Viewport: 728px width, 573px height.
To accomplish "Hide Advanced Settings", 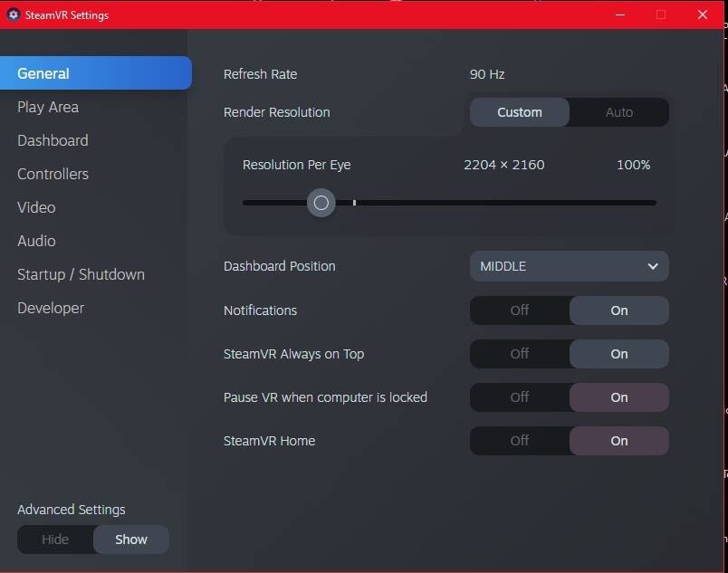I will (x=55, y=540).
